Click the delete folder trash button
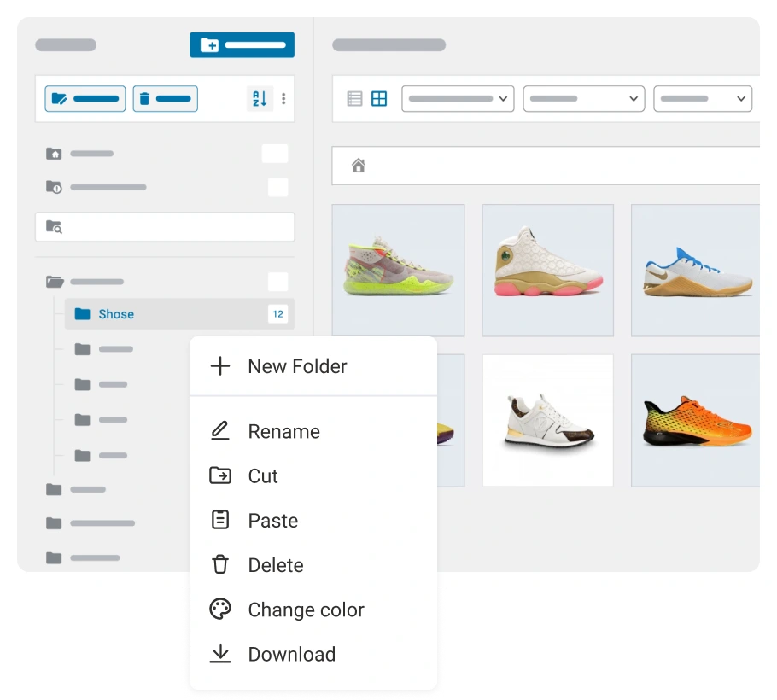This screenshot has width=777, height=700. pos(166,99)
